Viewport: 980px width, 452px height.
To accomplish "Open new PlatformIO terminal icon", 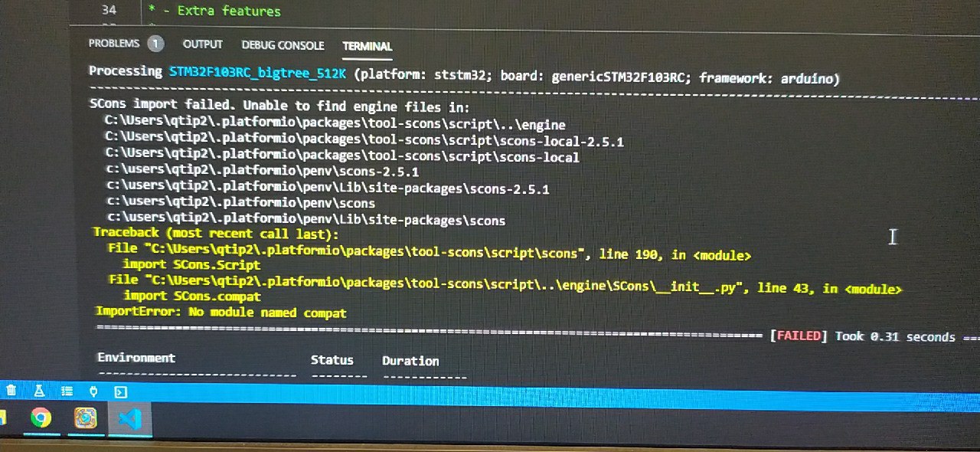I will pos(120,391).
